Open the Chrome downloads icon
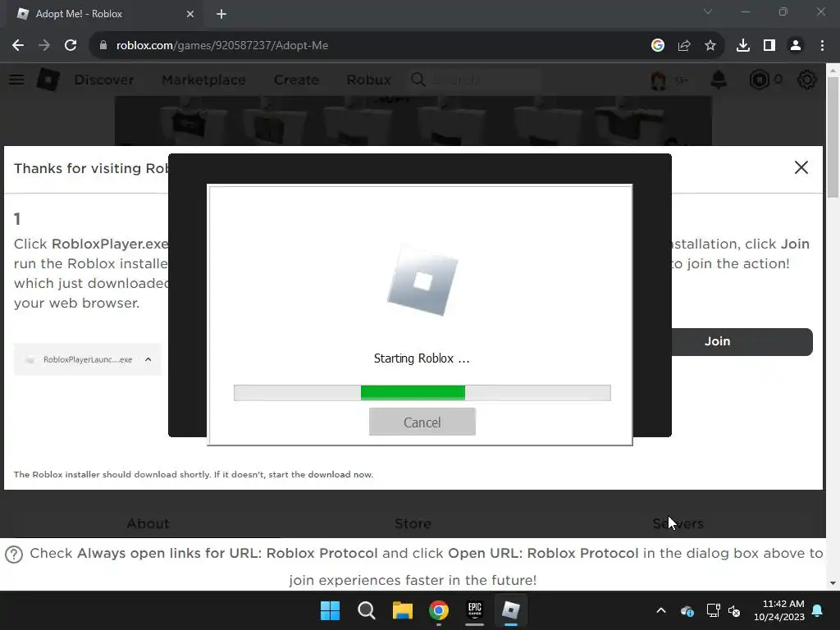840x630 pixels. [x=743, y=46]
